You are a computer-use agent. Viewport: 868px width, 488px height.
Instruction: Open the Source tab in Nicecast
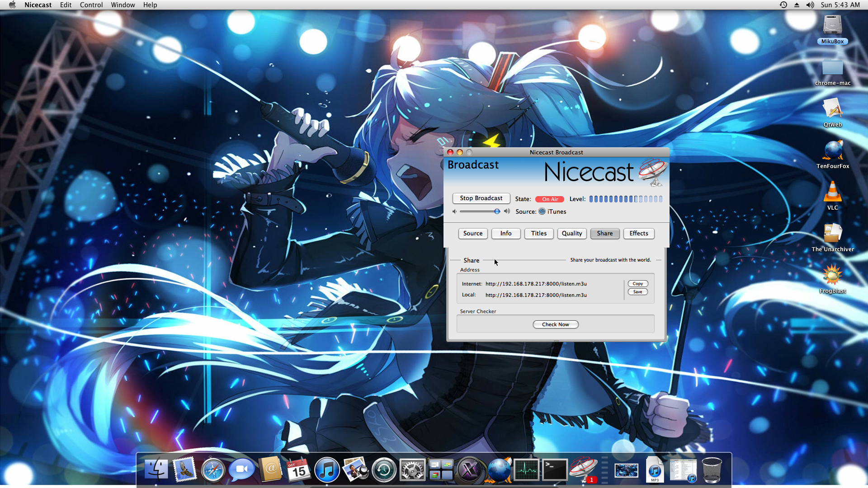tap(473, 234)
